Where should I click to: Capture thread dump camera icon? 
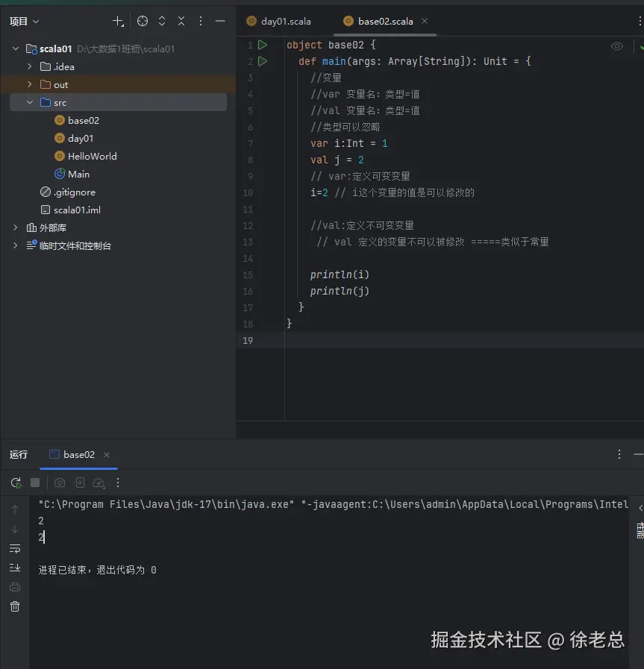pos(60,483)
